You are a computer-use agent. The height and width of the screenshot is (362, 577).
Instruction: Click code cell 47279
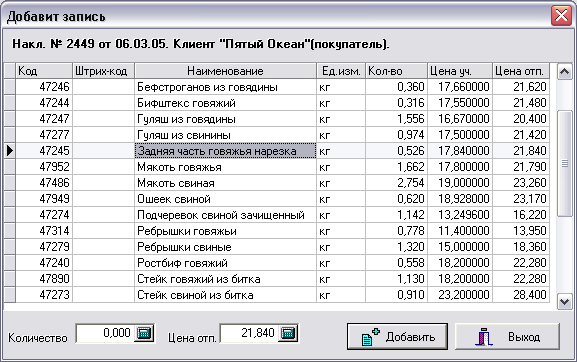click(x=44, y=247)
